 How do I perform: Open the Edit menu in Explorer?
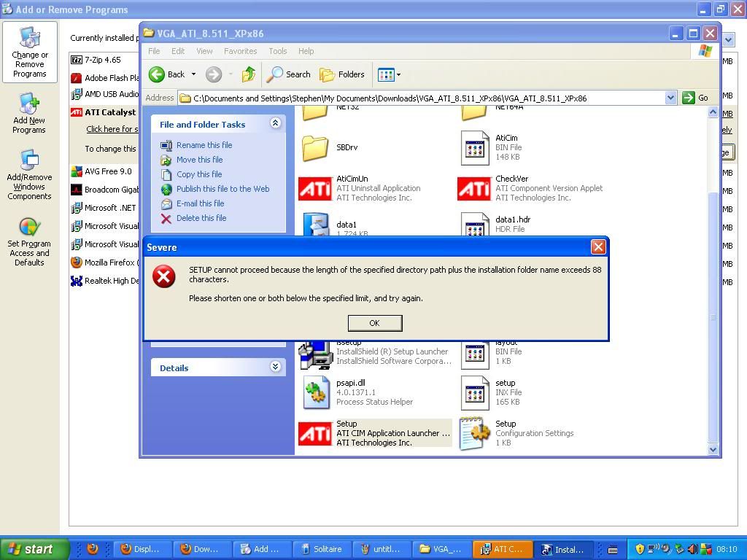(178, 51)
